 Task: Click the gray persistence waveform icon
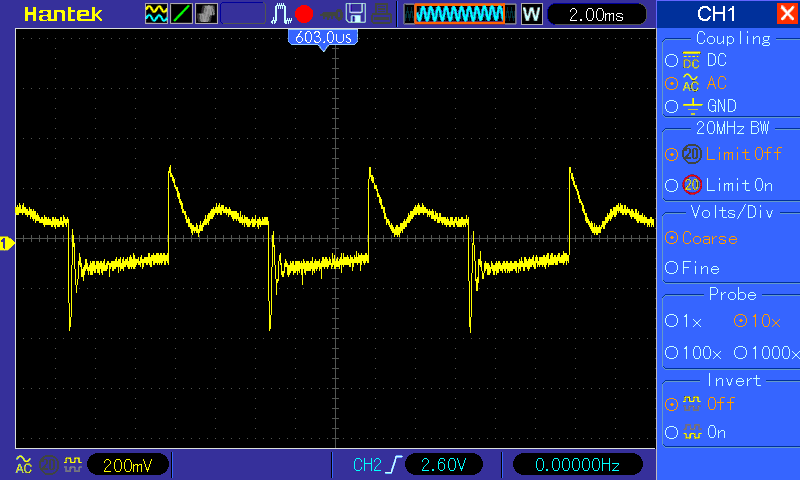pos(206,14)
